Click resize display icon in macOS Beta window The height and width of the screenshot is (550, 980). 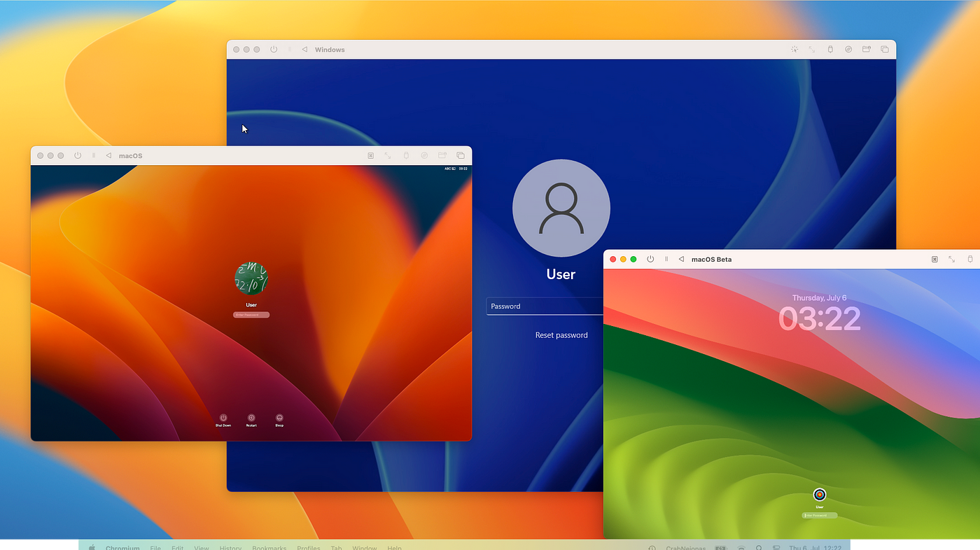[952, 259]
